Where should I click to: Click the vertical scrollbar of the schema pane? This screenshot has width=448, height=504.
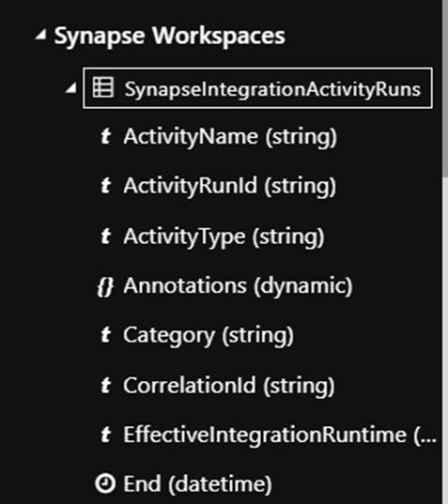pos(445,252)
